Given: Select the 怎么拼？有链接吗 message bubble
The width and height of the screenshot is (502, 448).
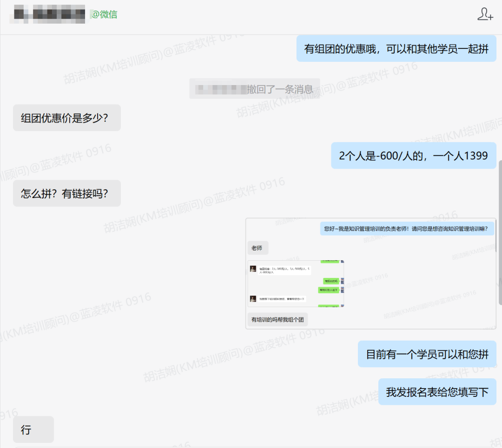Looking at the screenshot, I should click(x=66, y=193).
